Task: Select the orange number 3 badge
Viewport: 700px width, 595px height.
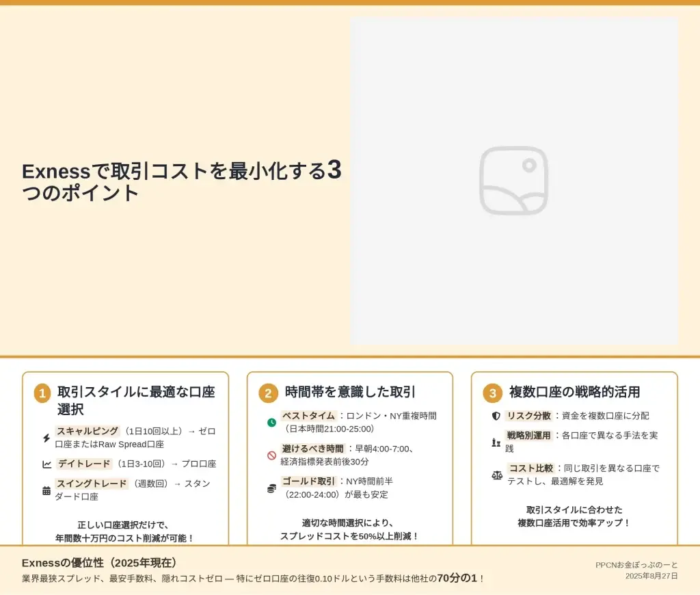Action: (492, 393)
